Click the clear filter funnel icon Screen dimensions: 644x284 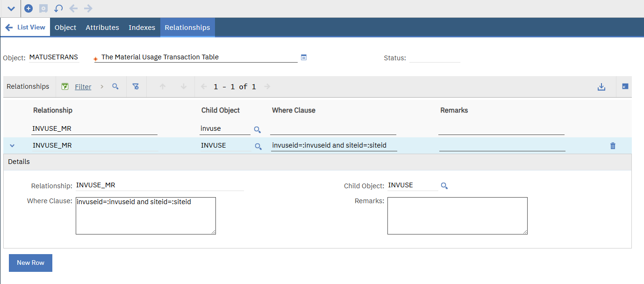[136, 86]
